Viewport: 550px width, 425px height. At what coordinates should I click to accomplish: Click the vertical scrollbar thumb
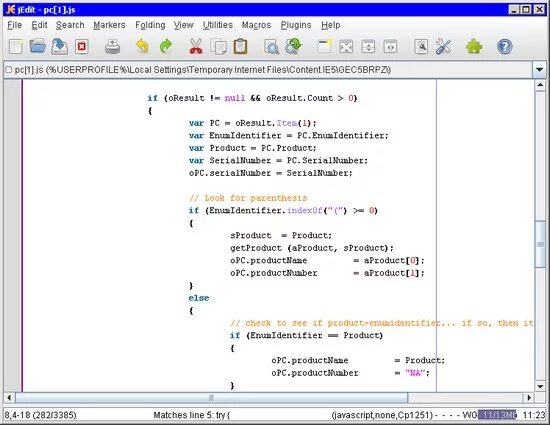pos(540,244)
